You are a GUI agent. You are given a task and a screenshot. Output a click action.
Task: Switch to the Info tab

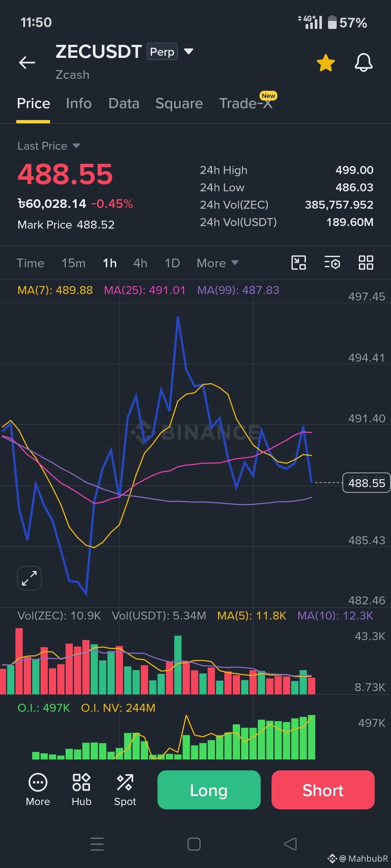[79, 103]
